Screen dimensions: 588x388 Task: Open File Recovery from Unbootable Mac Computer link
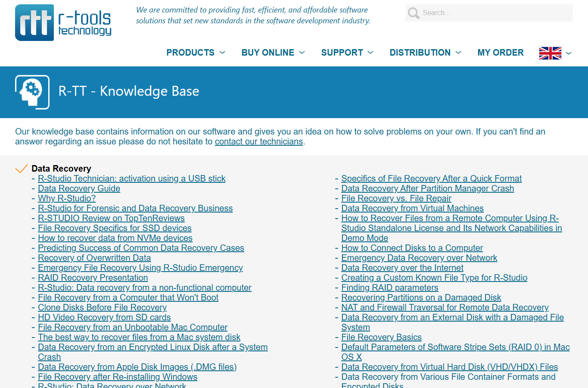click(133, 327)
